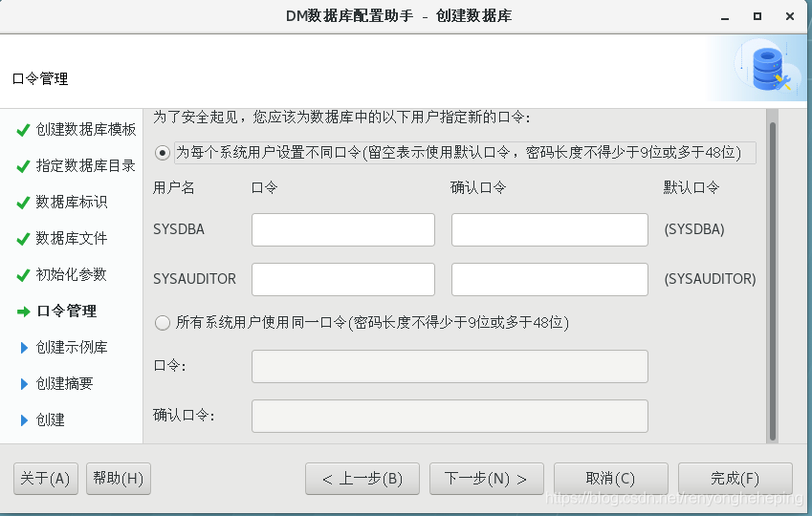Select the 数据库标识 step label
812x516 pixels.
(x=72, y=202)
